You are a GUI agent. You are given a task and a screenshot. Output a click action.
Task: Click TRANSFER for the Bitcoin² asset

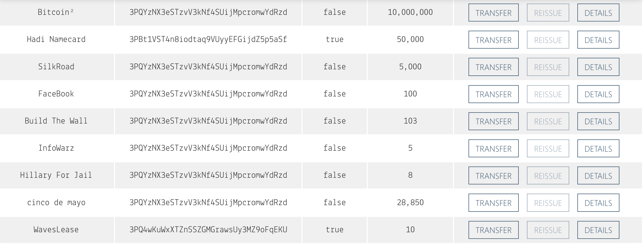click(x=493, y=13)
